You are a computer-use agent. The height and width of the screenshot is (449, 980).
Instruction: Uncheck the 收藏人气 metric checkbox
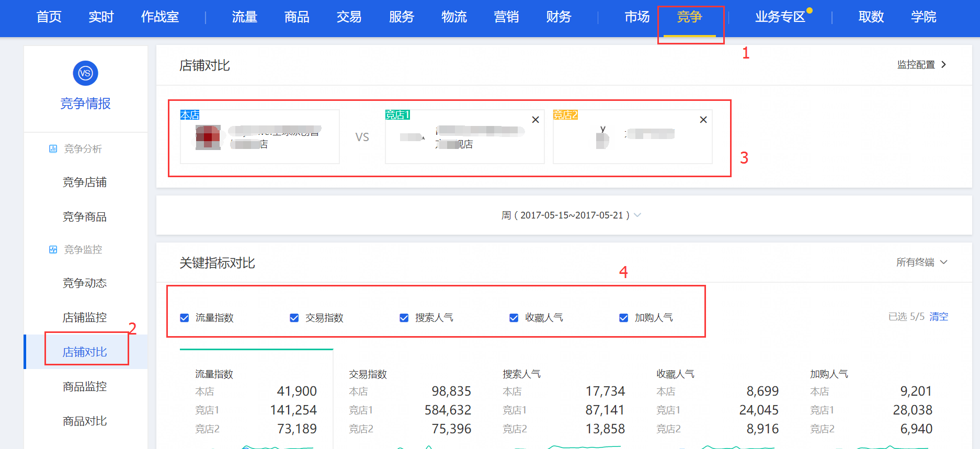pyautogui.click(x=514, y=318)
